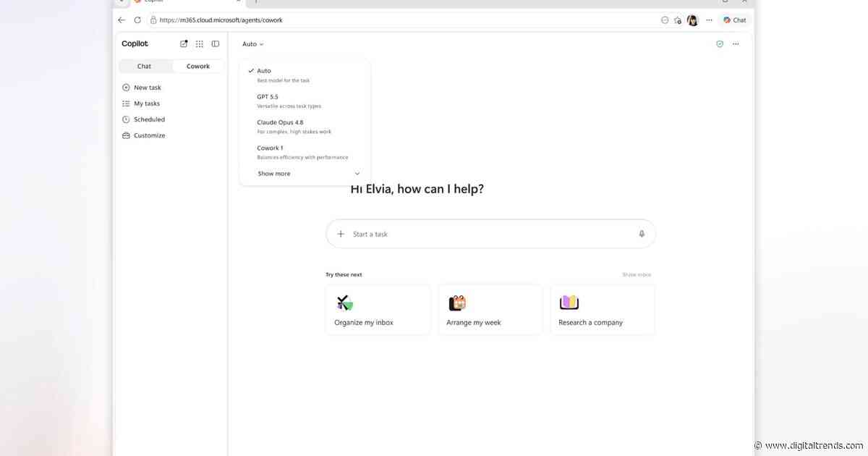Collapse the Auto model selector dropdown

pos(252,44)
